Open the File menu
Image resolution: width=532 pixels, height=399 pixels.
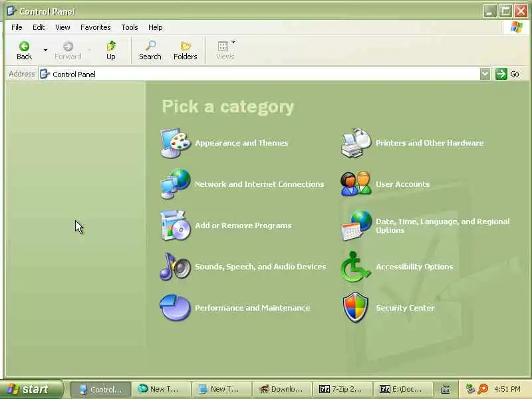coord(17,27)
